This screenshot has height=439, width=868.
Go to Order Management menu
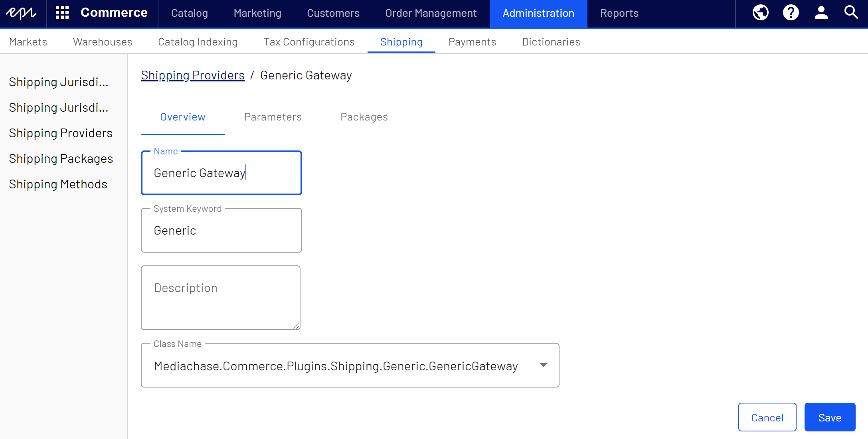[x=431, y=13]
